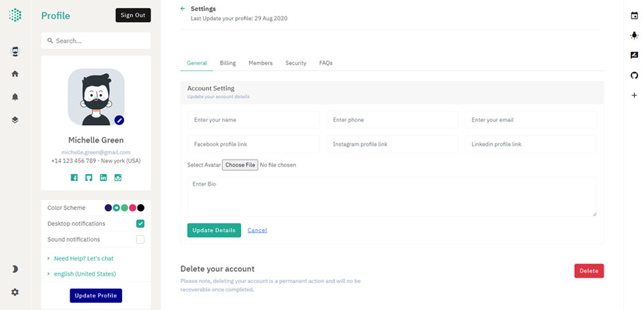The width and height of the screenshot is (644, 310).
Task: Open Michelle's Facebook profile icon
Action: coord(74,178)
